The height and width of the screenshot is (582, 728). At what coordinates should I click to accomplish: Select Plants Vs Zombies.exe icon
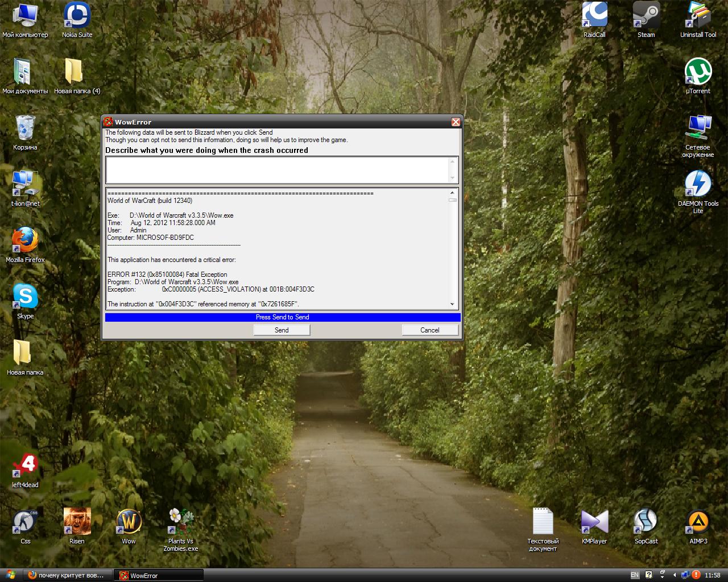click(181, 530)
